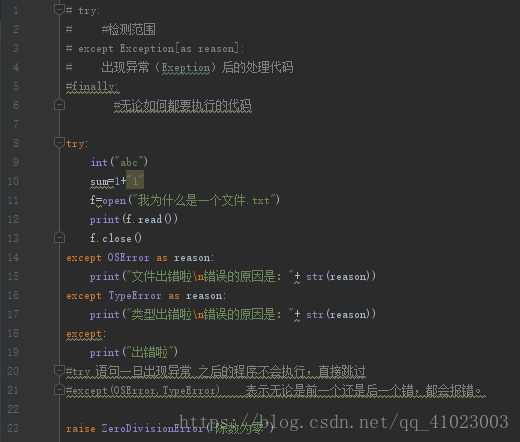This screenshot has height=442, width=520.
Task: Click 'ZeroDivisionError' on line 23
Action: 153,429
